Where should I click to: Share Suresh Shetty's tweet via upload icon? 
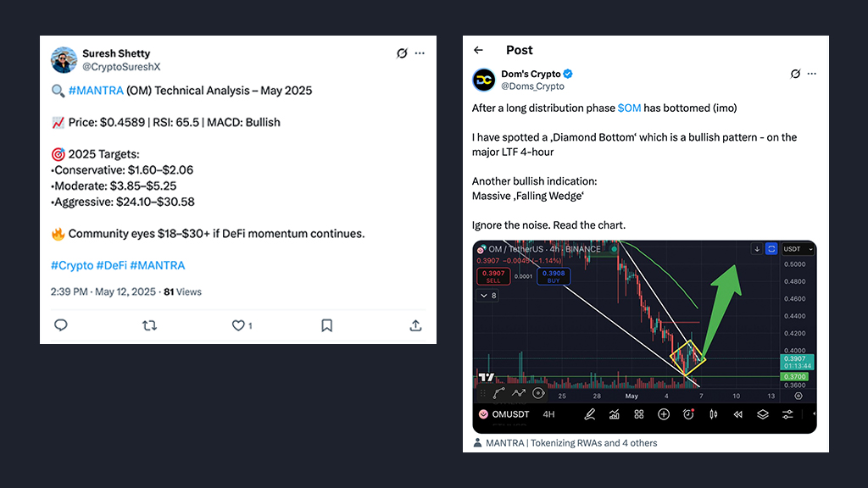415,325
